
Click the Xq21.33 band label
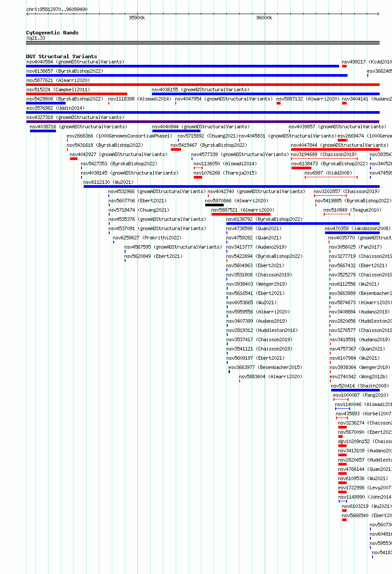tap(36, 38)
